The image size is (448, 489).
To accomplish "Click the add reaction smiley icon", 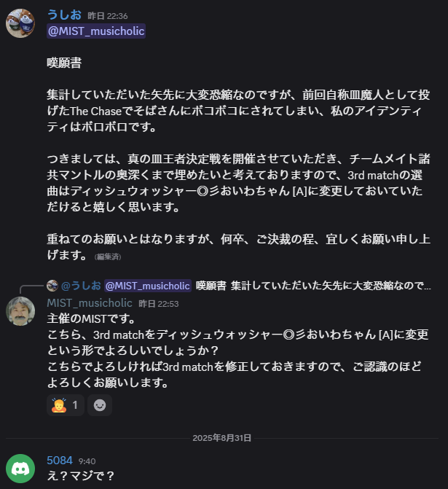I will (x=100, y=405).
